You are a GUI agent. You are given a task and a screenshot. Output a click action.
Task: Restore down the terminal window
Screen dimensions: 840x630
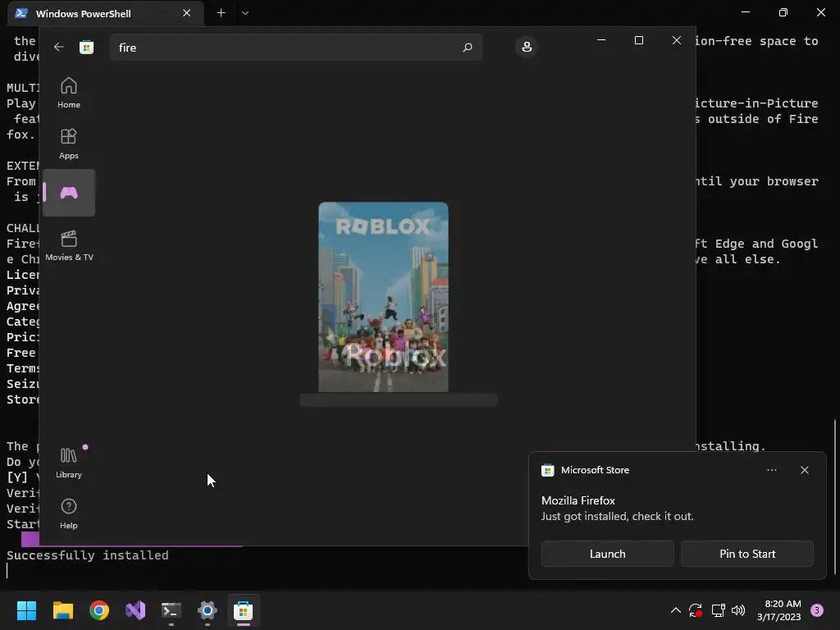click(783, 12)
